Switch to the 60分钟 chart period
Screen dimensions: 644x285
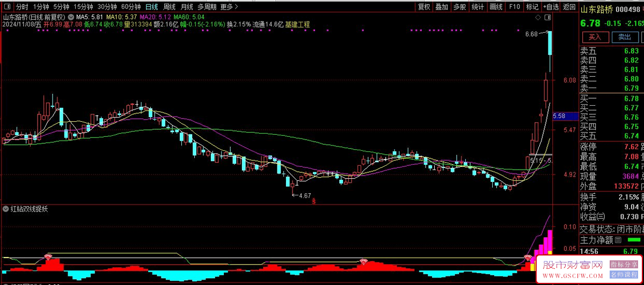130,7
